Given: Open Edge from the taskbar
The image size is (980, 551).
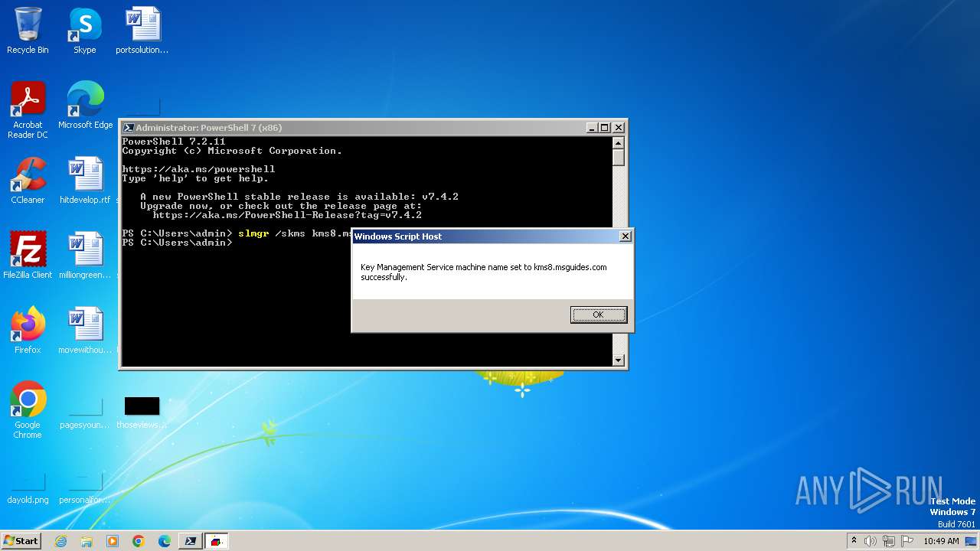Looking at the screenshot, I should coord(165,541).
